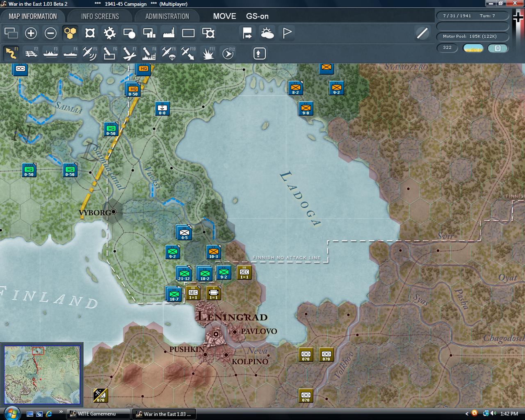This screenshot has height=420, width=525.
Task: Zoom in with the plus icon
Action: (x=31, y=33)
